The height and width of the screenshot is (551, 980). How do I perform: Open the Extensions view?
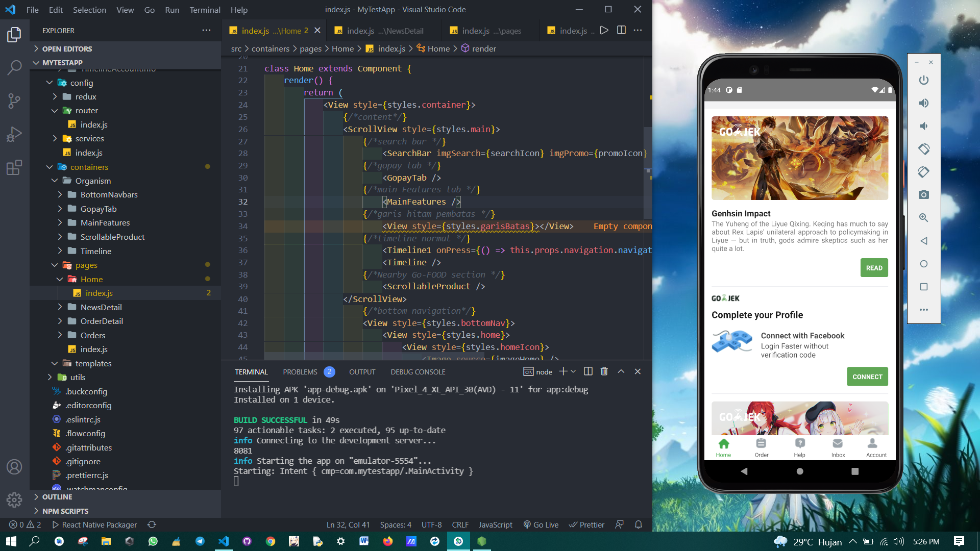tap(14, 167)
